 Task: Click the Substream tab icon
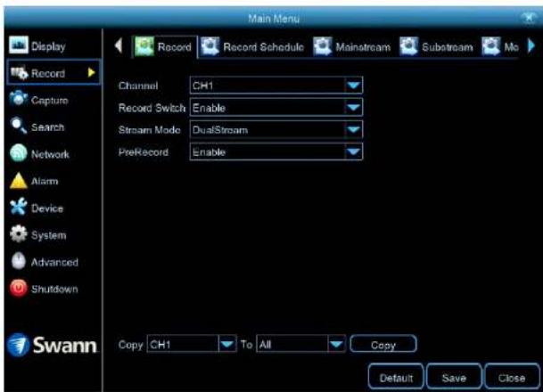pyautogui.click(x=409, y=46)
